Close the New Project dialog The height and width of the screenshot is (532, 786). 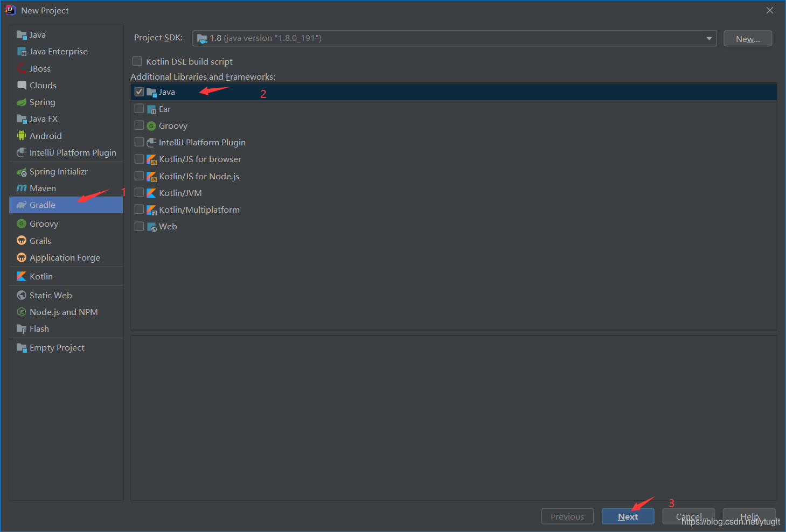tap(770, 10)
